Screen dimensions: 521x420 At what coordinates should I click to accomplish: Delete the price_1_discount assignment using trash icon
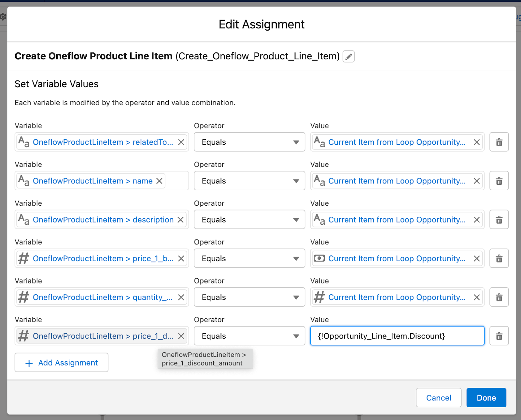click(499, 336)
